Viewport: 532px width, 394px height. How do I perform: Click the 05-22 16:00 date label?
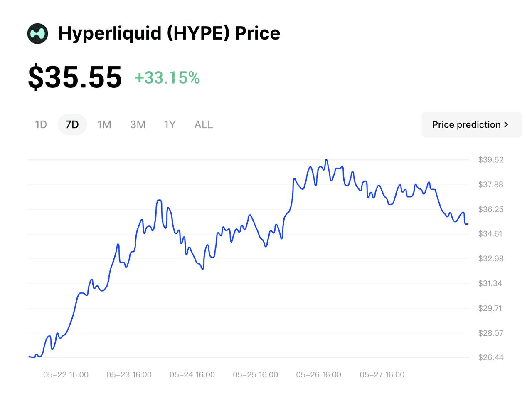coord(66,375)
